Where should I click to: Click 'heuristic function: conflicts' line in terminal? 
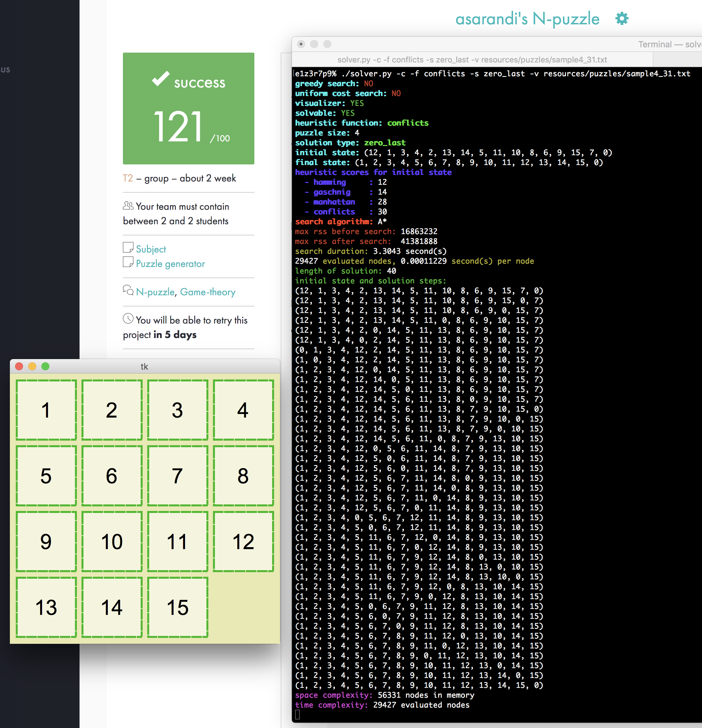click(362, 123)
